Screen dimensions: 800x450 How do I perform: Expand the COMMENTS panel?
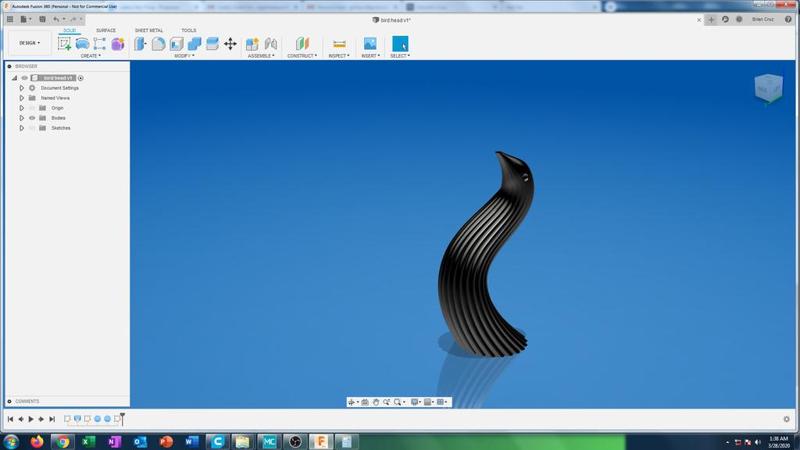[9, 402]
